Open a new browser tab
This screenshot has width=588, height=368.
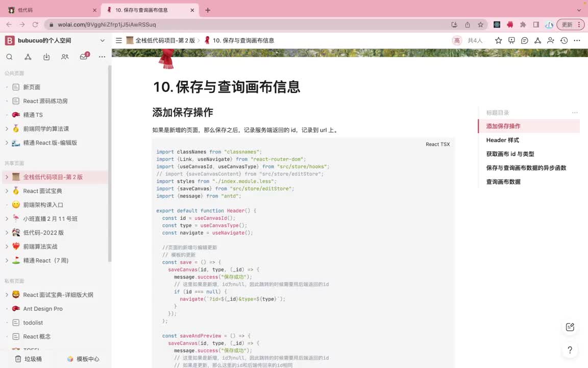pos(208,10)
